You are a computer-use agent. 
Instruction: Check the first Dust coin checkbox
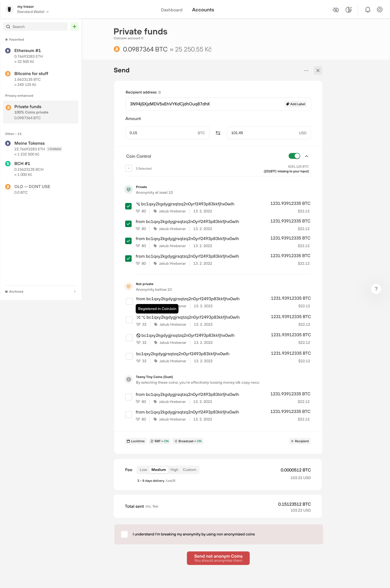[x=129, y=397]
